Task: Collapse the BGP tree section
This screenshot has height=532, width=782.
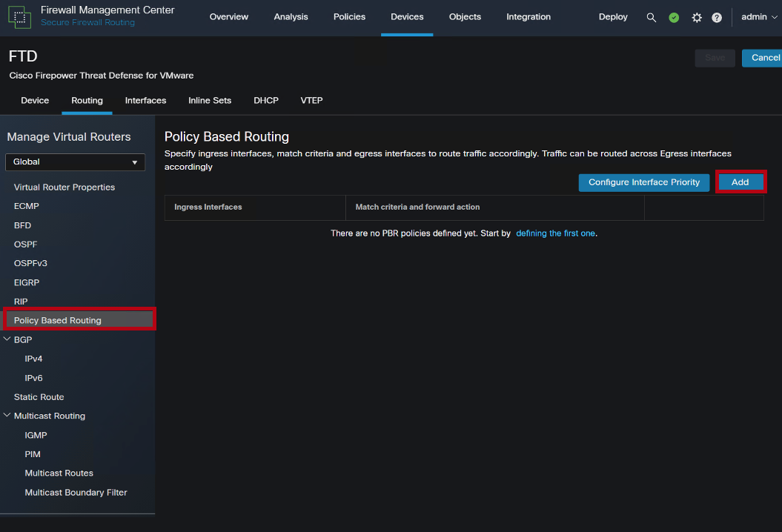Action: point(7,339)
